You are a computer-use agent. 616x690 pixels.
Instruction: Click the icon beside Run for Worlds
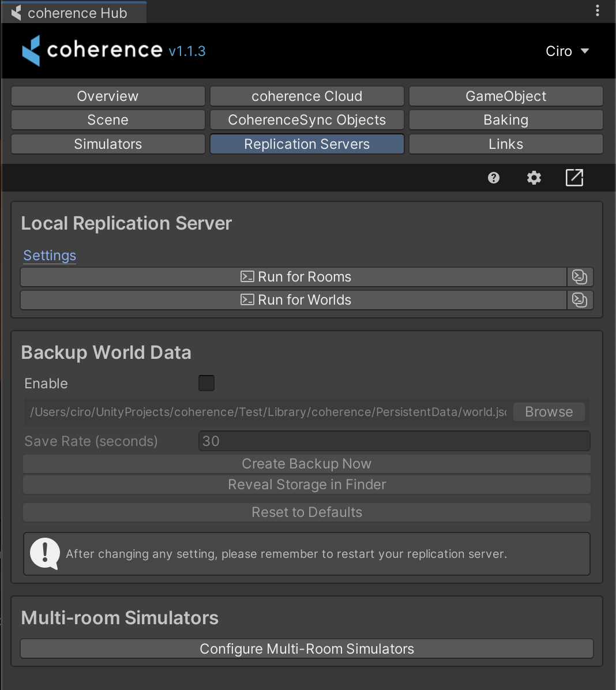[x=580, y=300]
